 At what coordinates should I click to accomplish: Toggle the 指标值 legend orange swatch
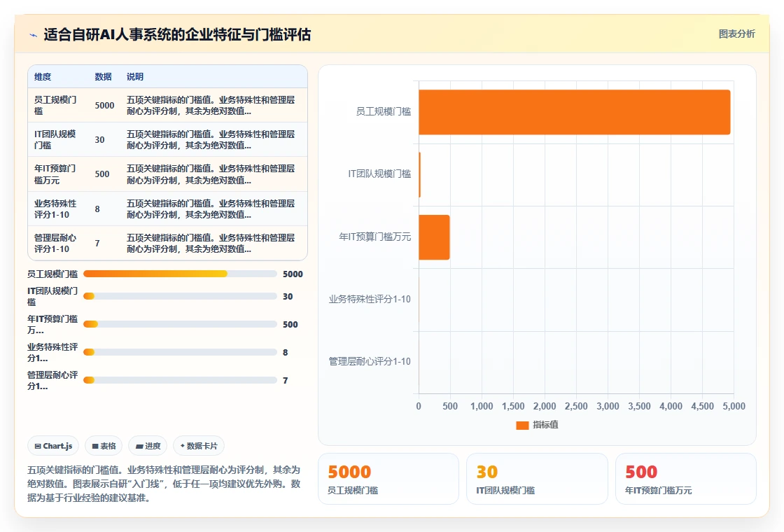coord(522,425)
